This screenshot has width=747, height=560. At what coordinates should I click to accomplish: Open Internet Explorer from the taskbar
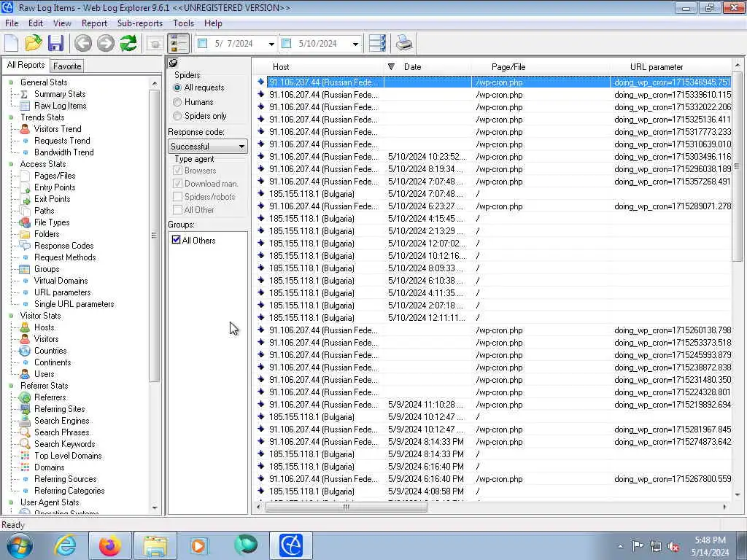(x=64, y=545)
